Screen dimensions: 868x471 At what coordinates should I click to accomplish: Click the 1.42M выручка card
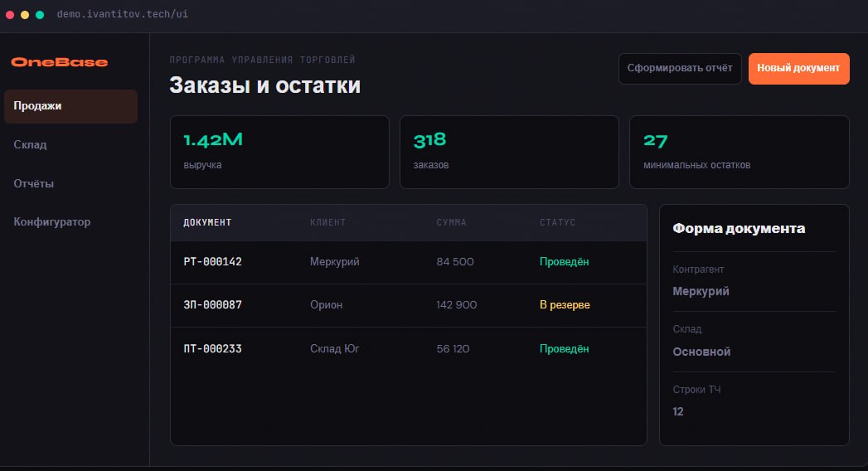tap(279, 153)
